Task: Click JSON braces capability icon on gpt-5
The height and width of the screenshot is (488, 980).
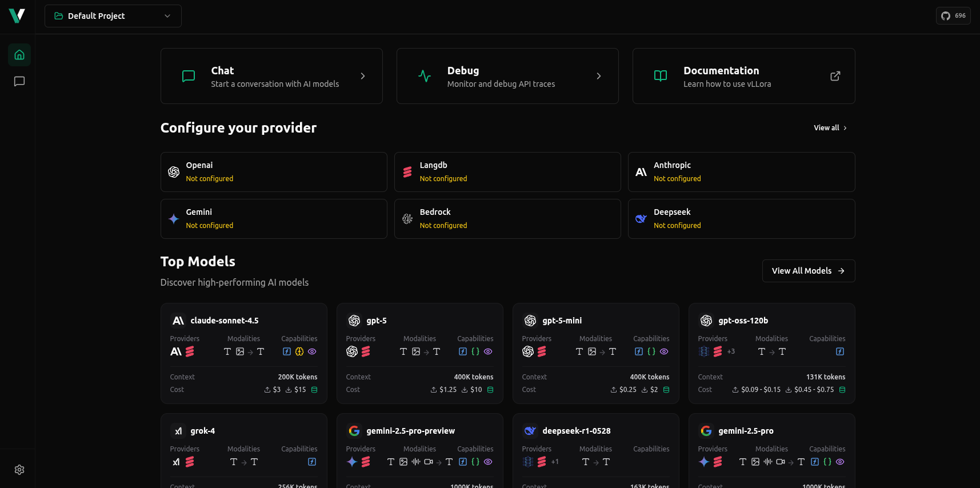Action: click(x=475, y=351)
